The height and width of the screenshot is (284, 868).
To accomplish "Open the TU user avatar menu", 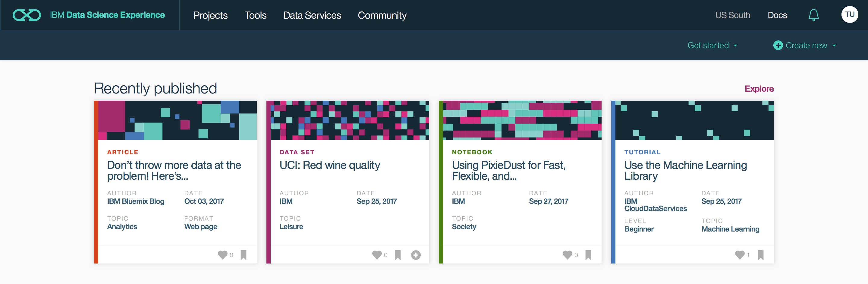I will point(850,14).
